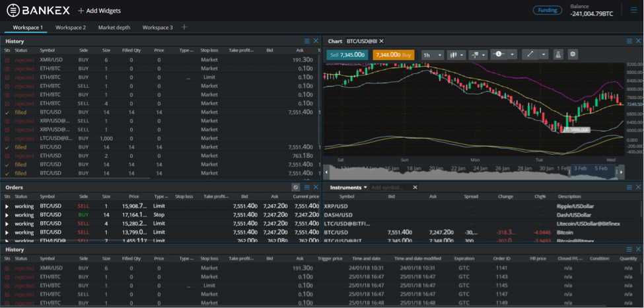This screenshot has width=644, height=308.
Task: Sort Instruments by Spread column
Action: point(471,196)
